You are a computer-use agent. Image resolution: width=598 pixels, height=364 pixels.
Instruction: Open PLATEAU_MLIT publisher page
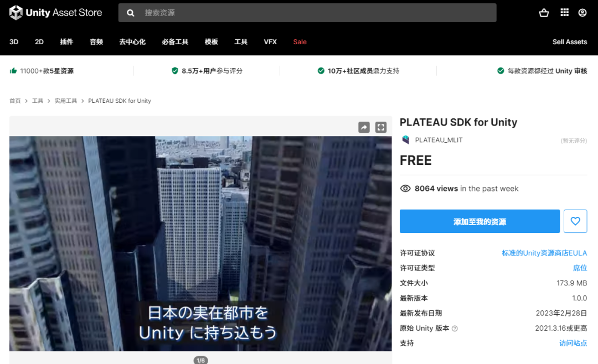click(439, 140)
